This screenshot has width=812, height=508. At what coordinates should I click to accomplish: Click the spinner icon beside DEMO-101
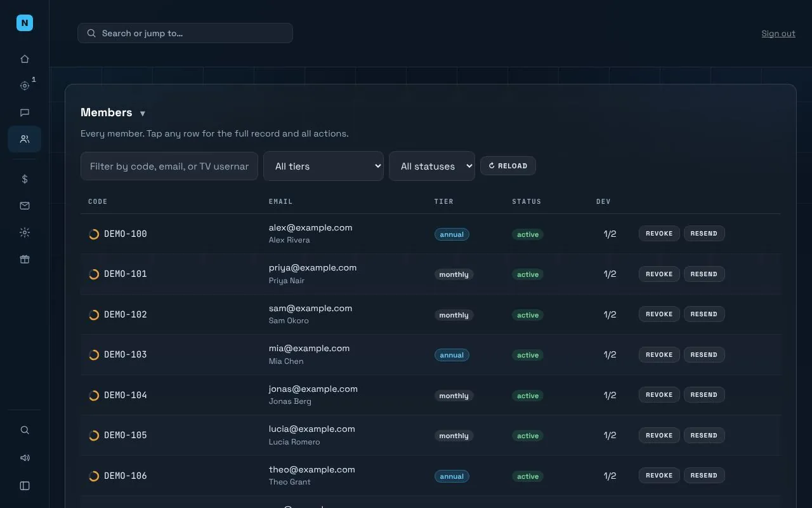[94, 274]
